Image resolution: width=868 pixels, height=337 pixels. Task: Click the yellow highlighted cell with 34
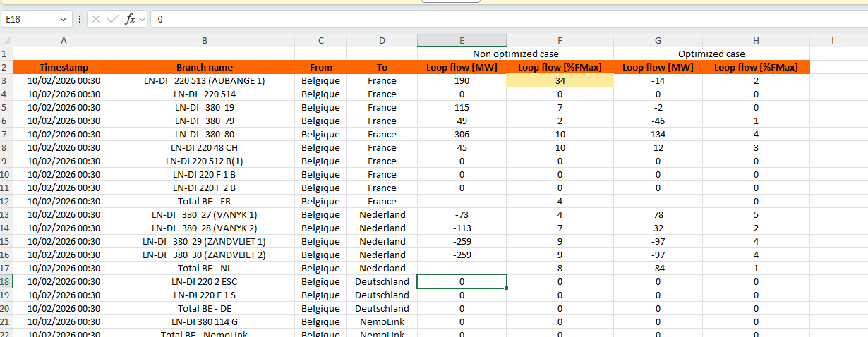[x=560, y=81]
